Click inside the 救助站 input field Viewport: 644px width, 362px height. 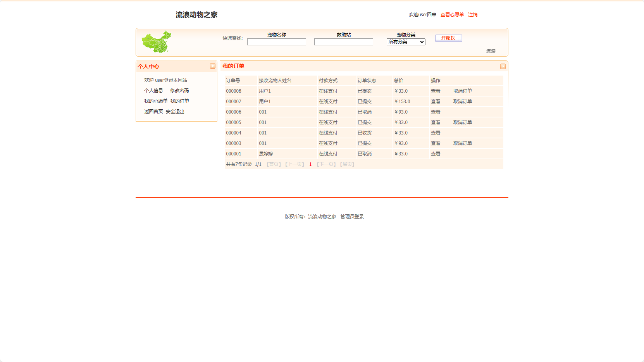(343, 41)
